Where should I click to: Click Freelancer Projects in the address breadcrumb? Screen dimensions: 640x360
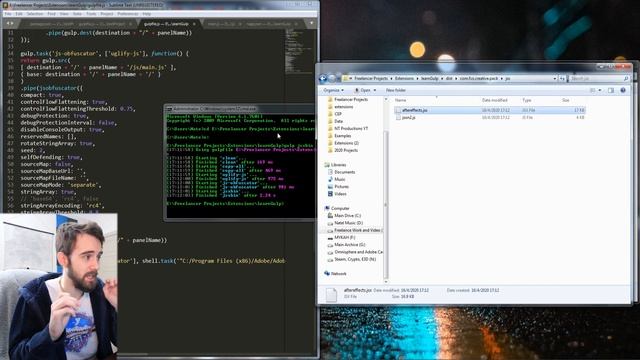pyautogui.click(x=371, y=78)
